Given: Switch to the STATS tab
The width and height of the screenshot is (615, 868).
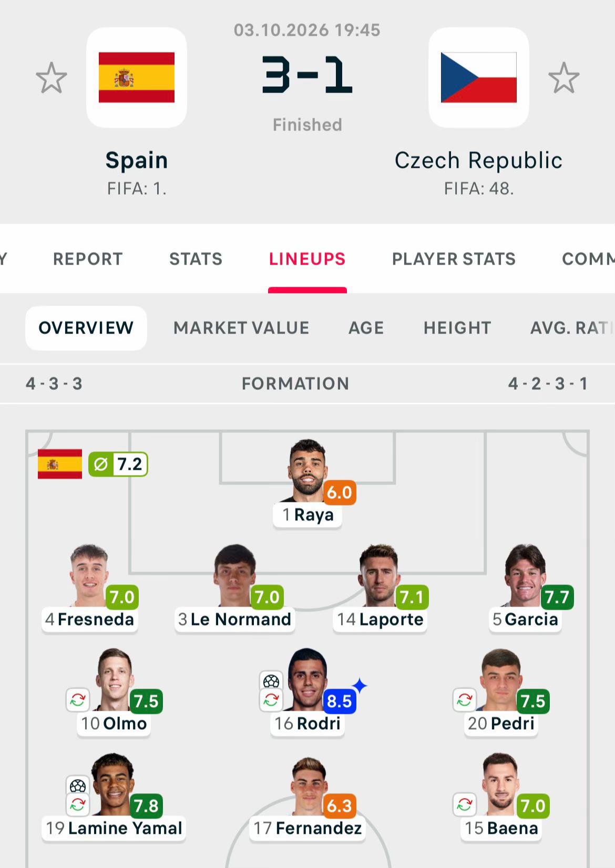Looking at the screenshot, I should click(196, 259).
